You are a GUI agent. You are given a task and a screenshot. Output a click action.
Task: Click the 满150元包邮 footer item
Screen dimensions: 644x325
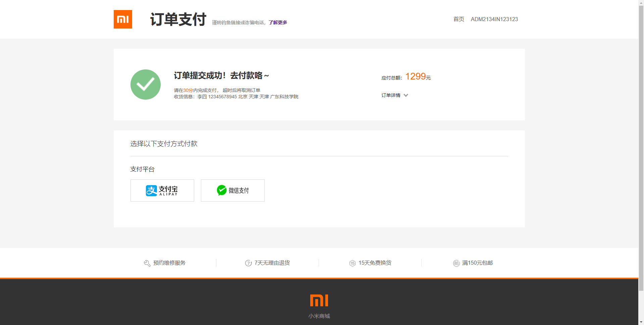(x=477, y=263)
